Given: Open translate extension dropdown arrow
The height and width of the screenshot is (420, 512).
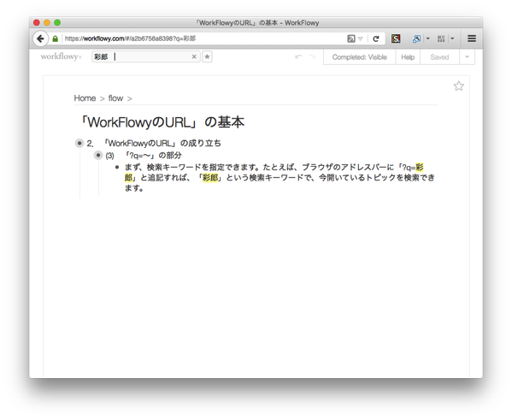Looking at the screenshot, I should click(427, 38).
